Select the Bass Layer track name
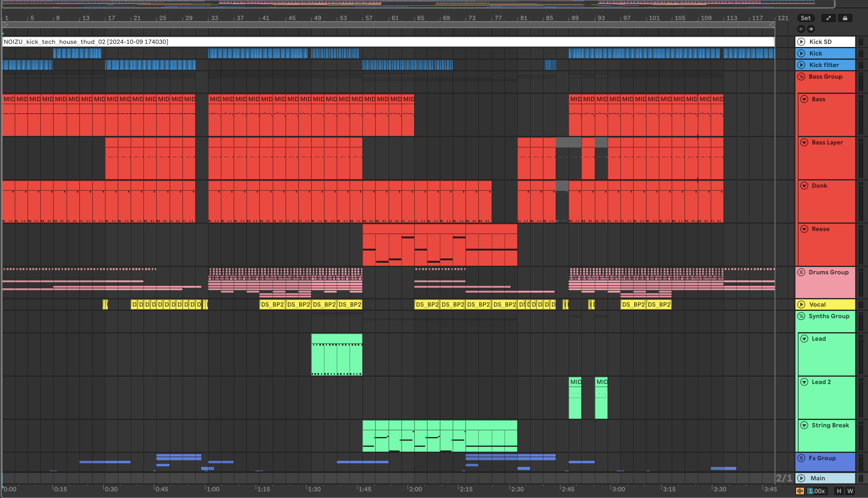Screen dimensions: 868x498 tap(827, 142)
